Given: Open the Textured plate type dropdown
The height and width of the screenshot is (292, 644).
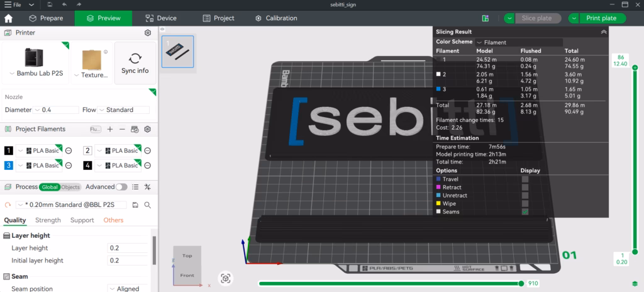Looking at the screenshot, I should [x=91, y=76].
